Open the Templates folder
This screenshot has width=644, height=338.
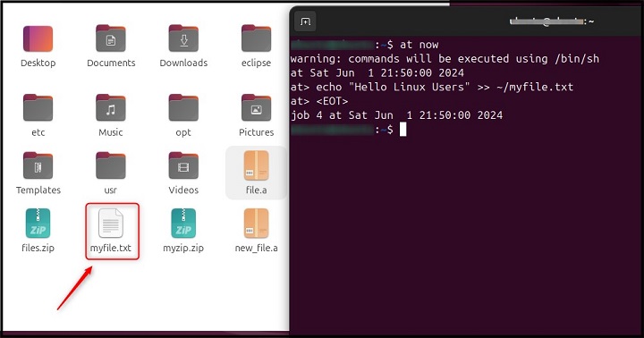coord(38,165)
